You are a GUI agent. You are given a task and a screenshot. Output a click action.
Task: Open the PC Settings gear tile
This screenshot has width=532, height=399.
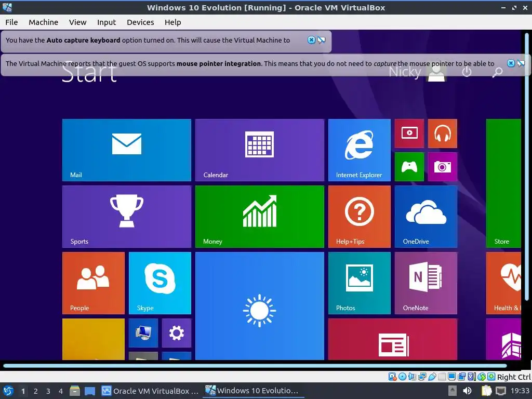177,333
